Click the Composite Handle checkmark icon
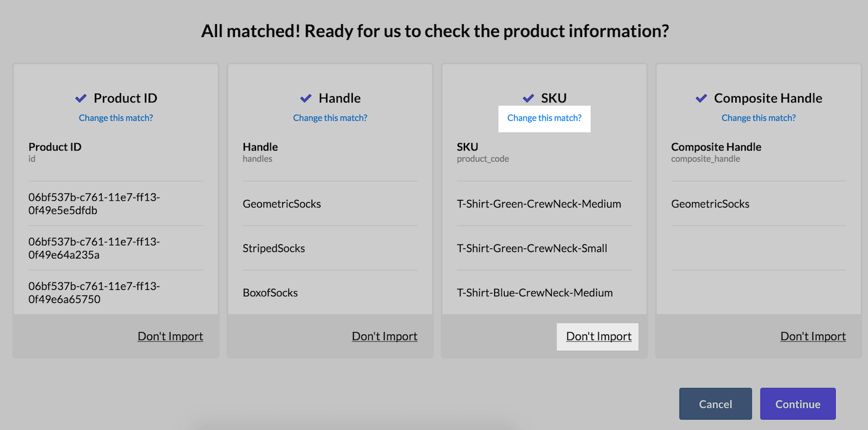 (x=701, y=97)
